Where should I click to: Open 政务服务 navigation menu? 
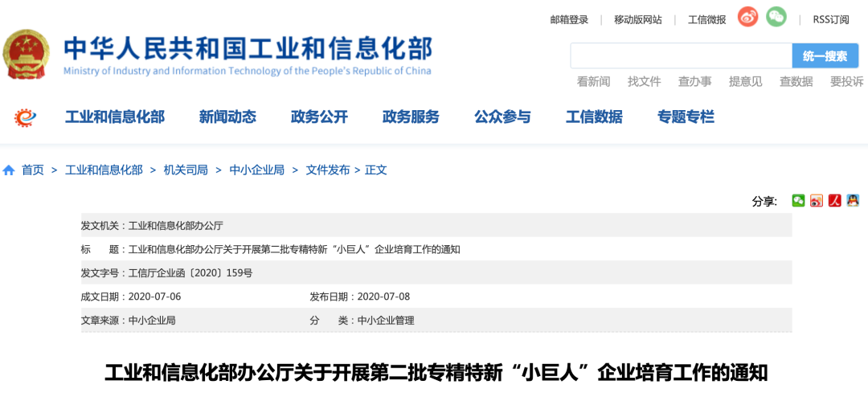[x=411, y=117]
